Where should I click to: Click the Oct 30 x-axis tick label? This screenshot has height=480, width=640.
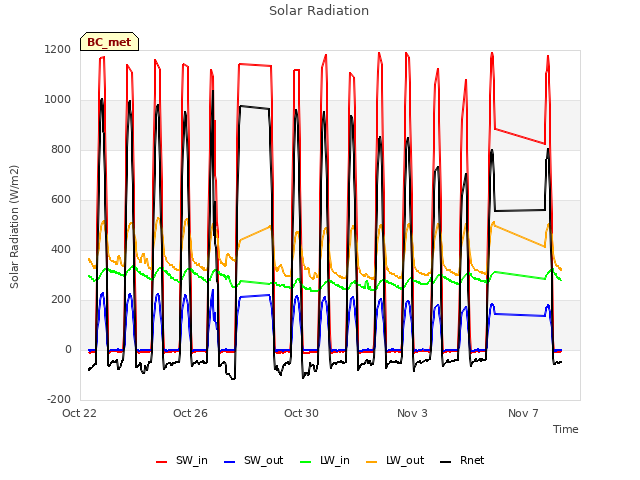coord(301,413)
